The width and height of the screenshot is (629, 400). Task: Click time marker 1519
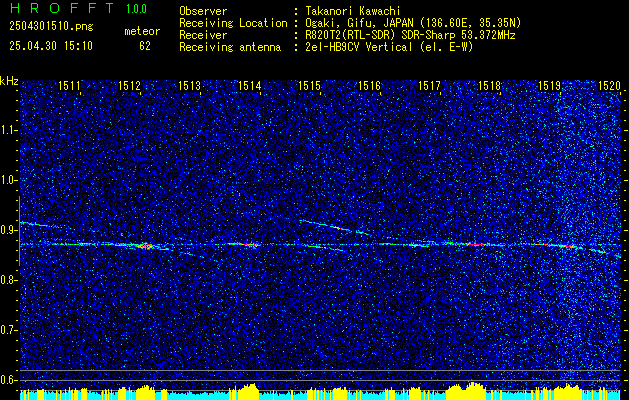(x=549, y=86)
